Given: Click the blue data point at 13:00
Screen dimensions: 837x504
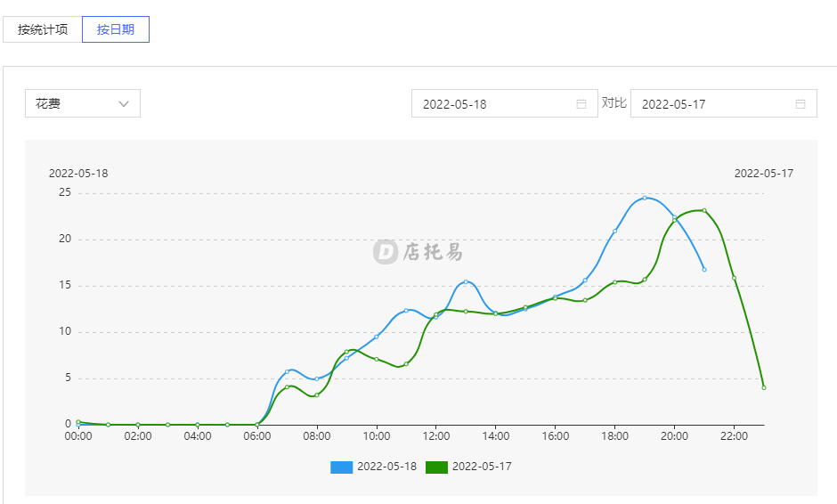Looking at the screenshot, I should 466,282.
